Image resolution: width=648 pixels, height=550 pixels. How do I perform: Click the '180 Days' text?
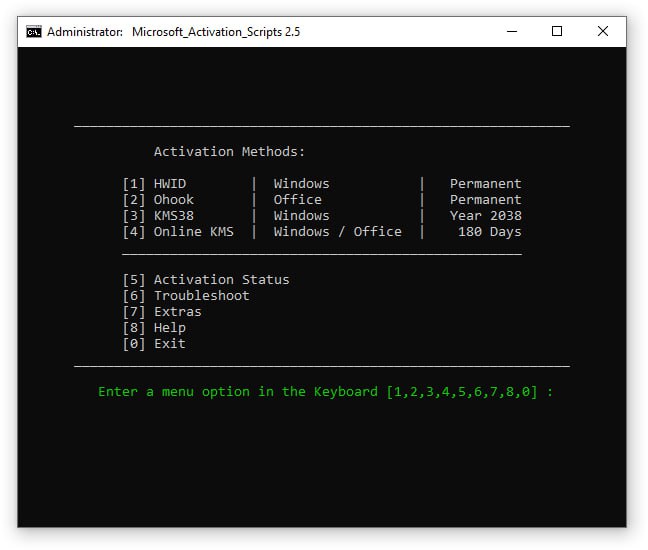click(x=489, y=232)
